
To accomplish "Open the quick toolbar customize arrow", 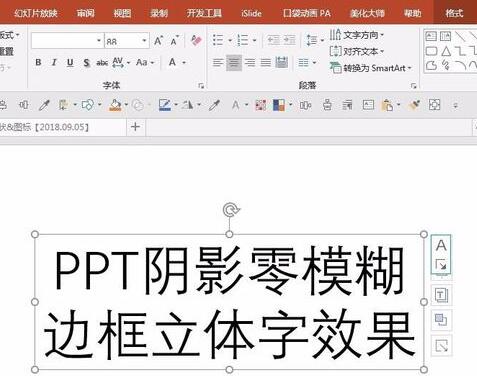I will pos(455,105).
